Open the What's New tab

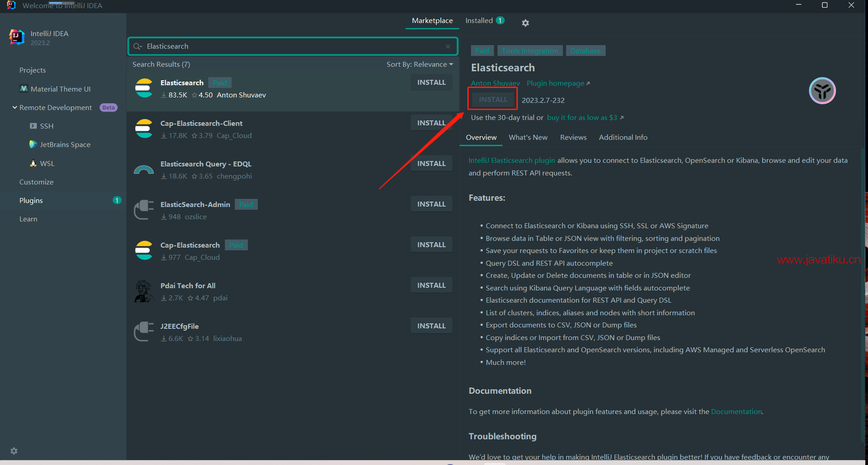point(528,138)
